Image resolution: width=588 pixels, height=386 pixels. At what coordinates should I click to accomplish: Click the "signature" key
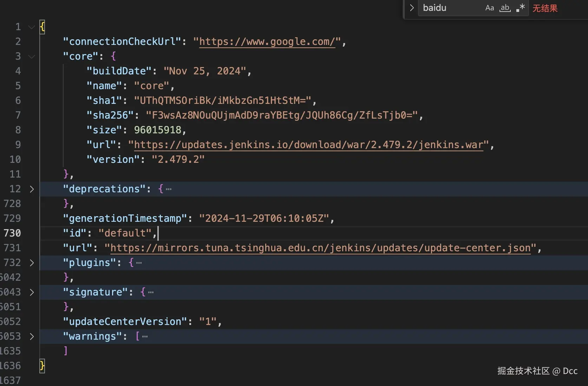coord(96,292)
